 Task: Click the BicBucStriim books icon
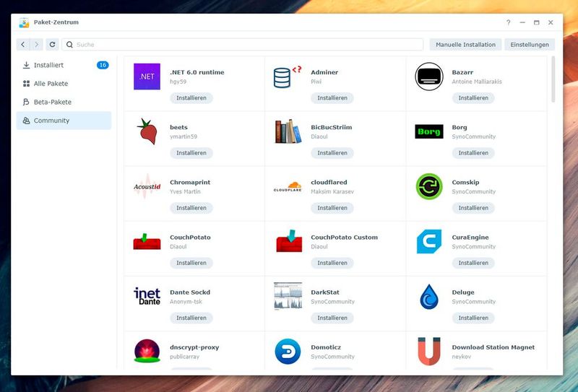coord(288,131)
